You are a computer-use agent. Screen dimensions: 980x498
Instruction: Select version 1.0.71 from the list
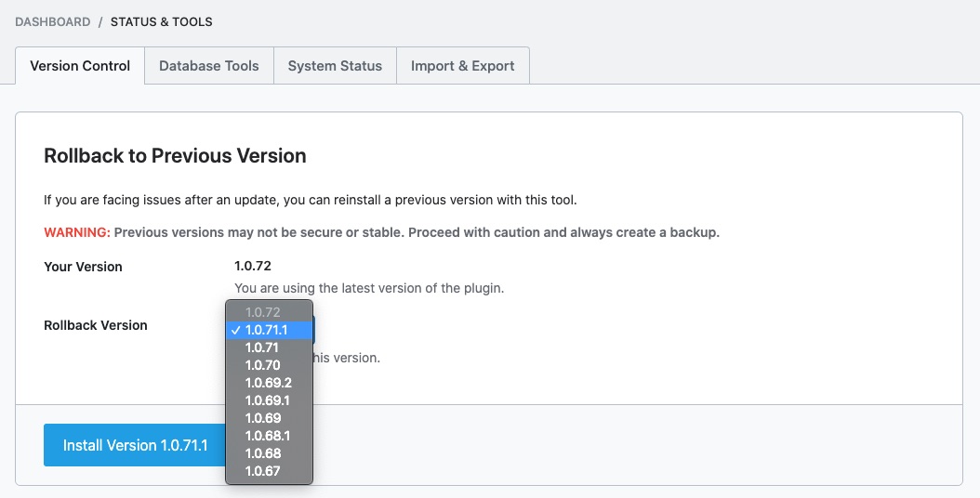[270, 347]
